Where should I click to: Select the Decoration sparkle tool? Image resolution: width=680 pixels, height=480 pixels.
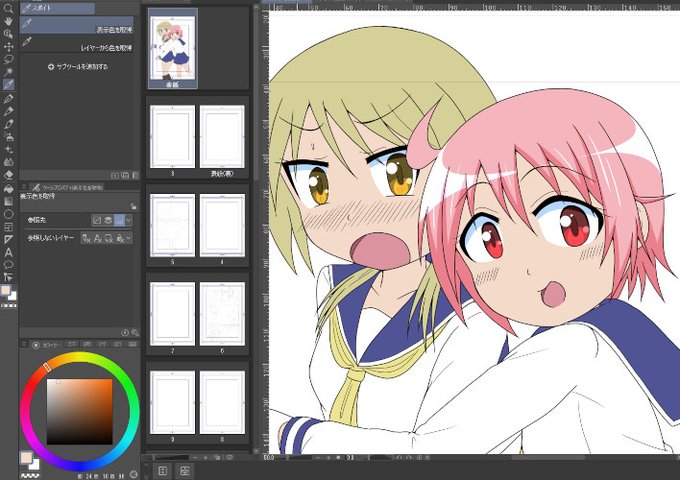8,150
